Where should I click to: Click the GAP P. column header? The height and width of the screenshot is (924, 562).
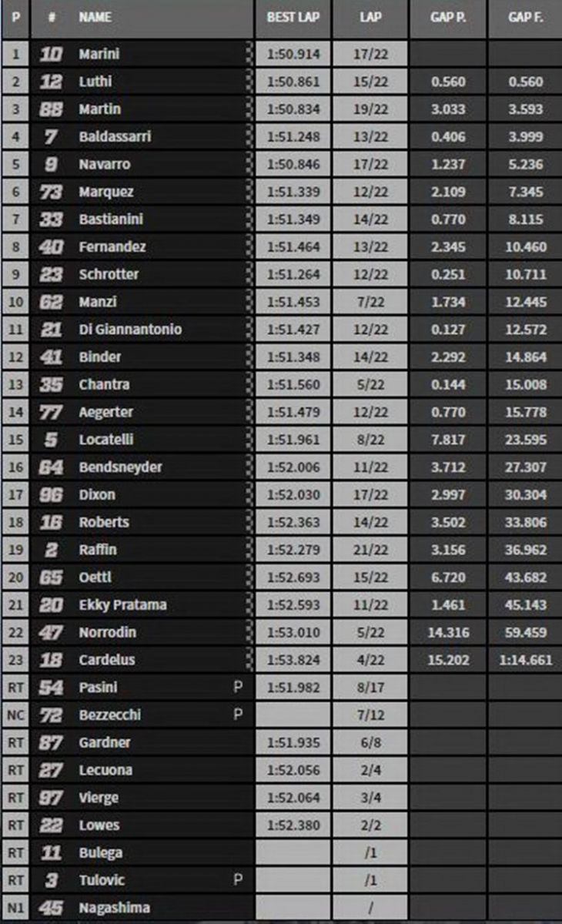pos(448,17)
